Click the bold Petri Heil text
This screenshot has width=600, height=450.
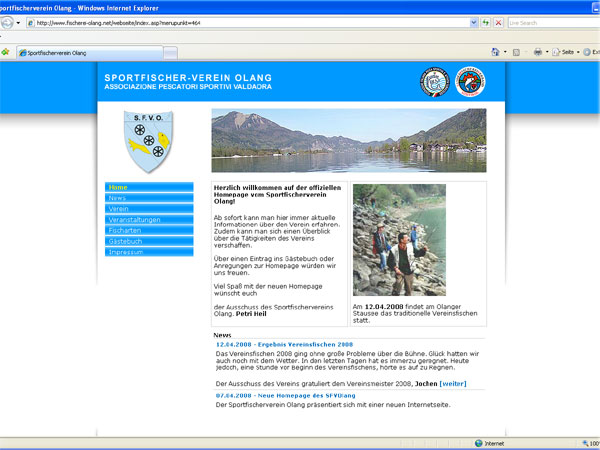[x=251, y=314]
